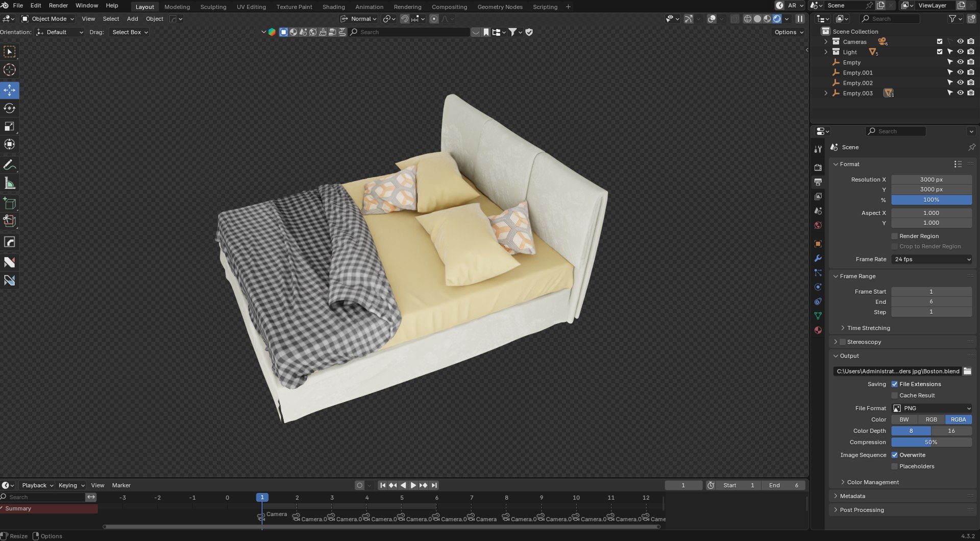This screenshot has height=541, width=980.
Task: Hide the Cameras collection with eye icon
Action: click(960, 41)
